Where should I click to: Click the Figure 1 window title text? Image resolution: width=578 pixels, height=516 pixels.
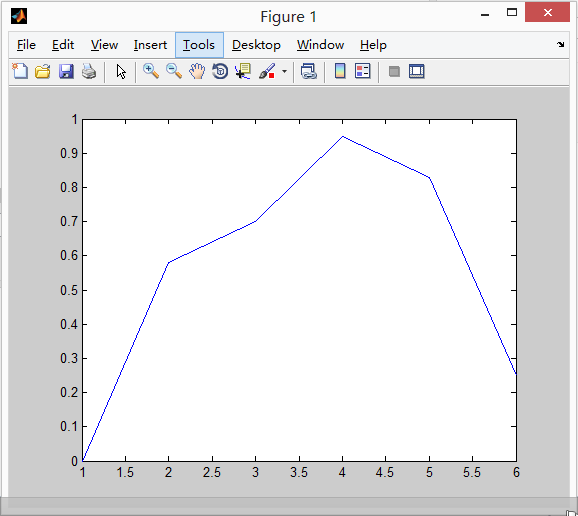pyautogui.click(x=289, y=17)
